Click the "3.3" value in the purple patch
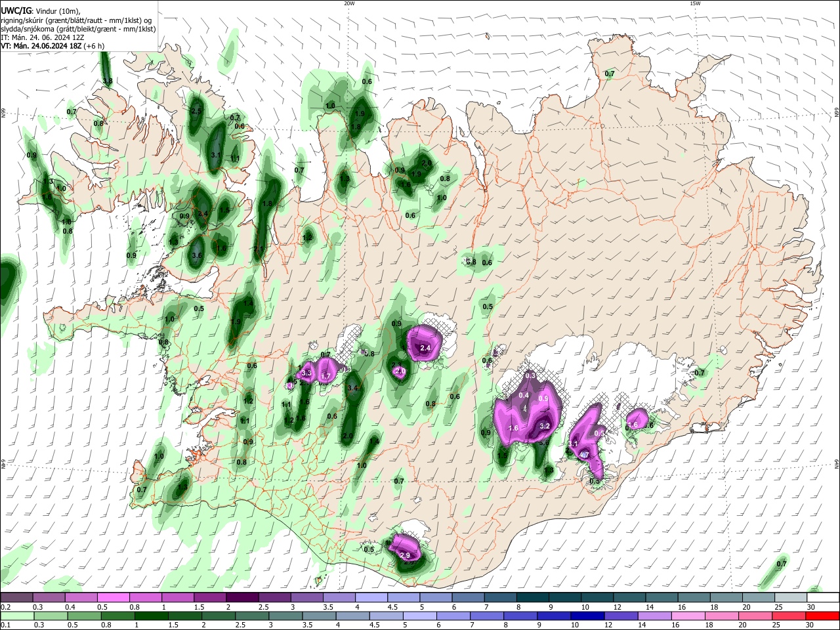Screen dimensions: 840x630 [x=306, y=373]
